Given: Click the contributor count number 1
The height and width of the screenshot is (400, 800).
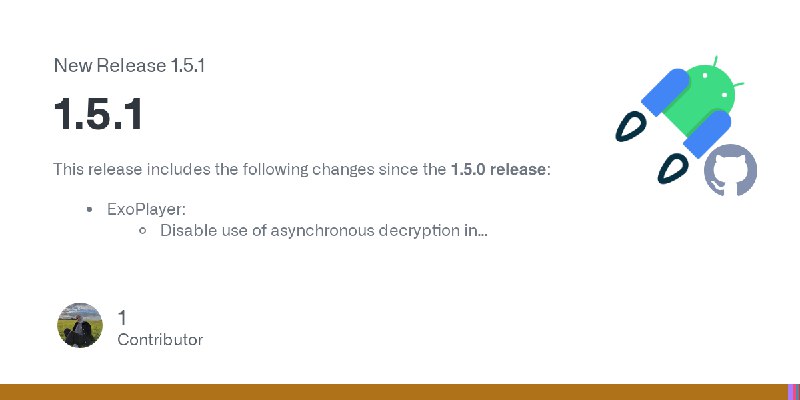Looking at the screenshot, I should [x=122, y=317].
